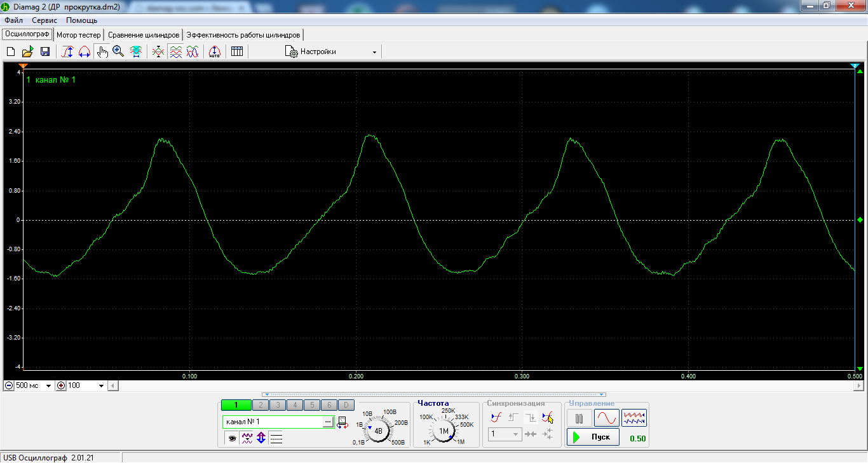Click the orange left time marker
The width and height of the screenshot is (868, 463).
tap(23, 66)
